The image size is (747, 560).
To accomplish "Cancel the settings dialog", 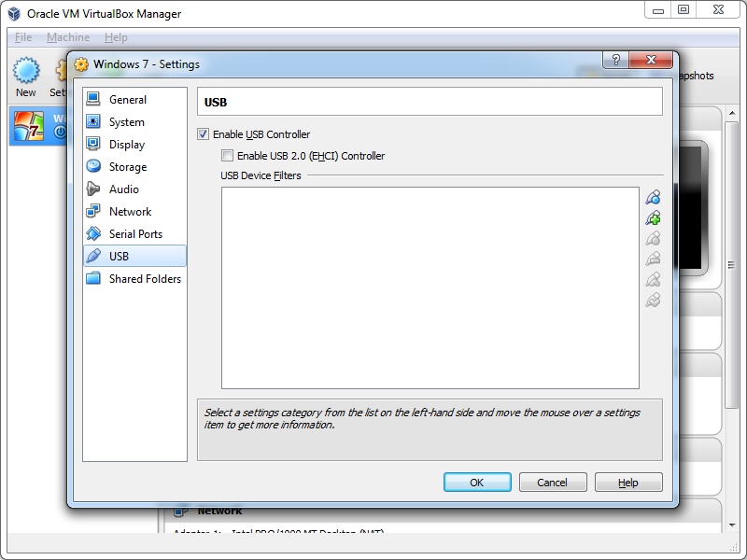I will pos(552,483).
